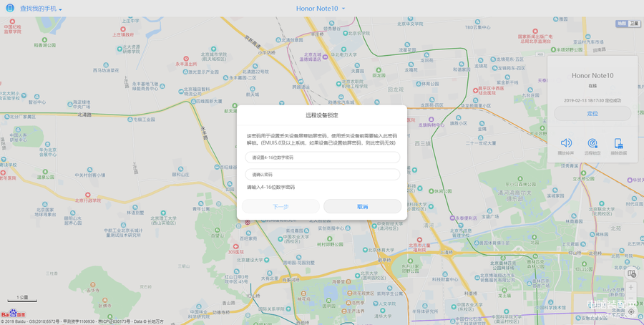644x325 pixels.
Task: Select the 永泰便利店 store marker
Action: pyautogui.click(x=453, y=218)
